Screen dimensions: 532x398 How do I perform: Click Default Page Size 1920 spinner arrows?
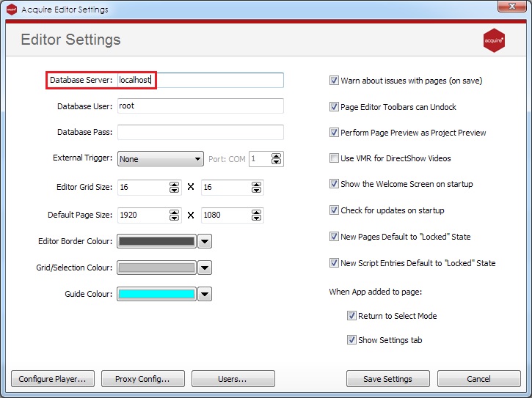(174, 215)
